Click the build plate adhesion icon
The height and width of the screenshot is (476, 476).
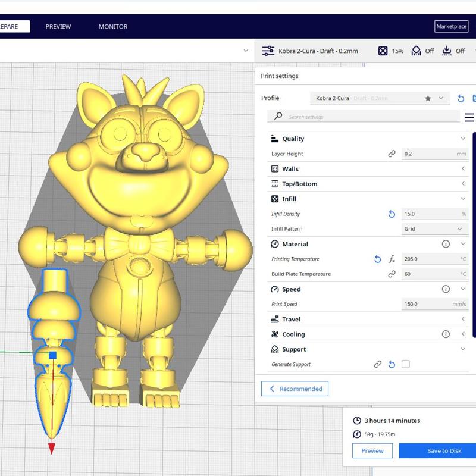[x=447, y=51]
